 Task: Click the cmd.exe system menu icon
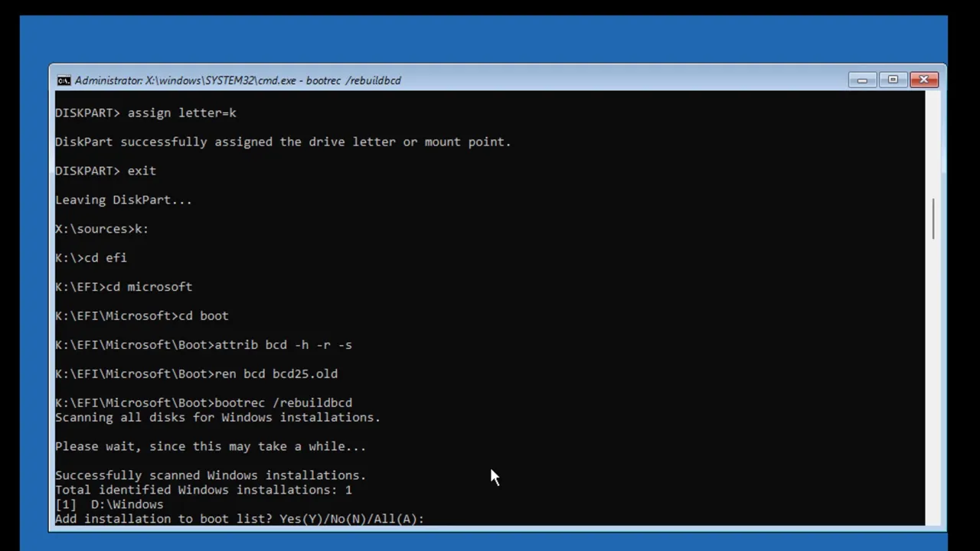(x=64, y=80)
